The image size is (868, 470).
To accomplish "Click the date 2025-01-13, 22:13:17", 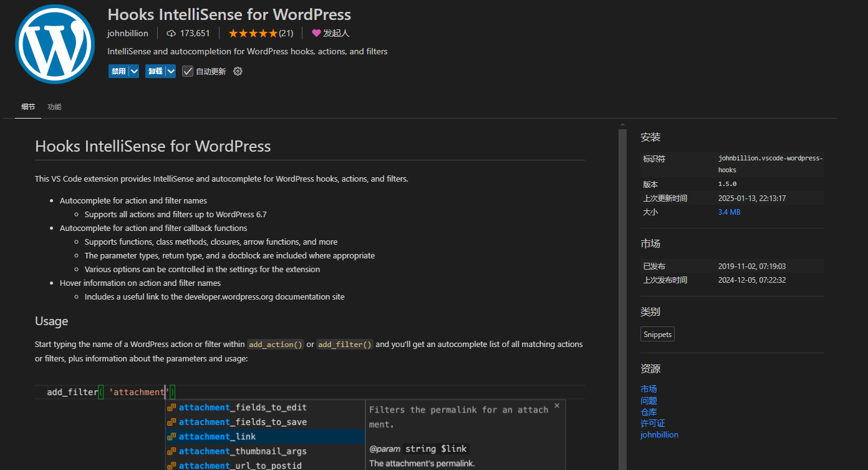I will (x=752, y=198).
